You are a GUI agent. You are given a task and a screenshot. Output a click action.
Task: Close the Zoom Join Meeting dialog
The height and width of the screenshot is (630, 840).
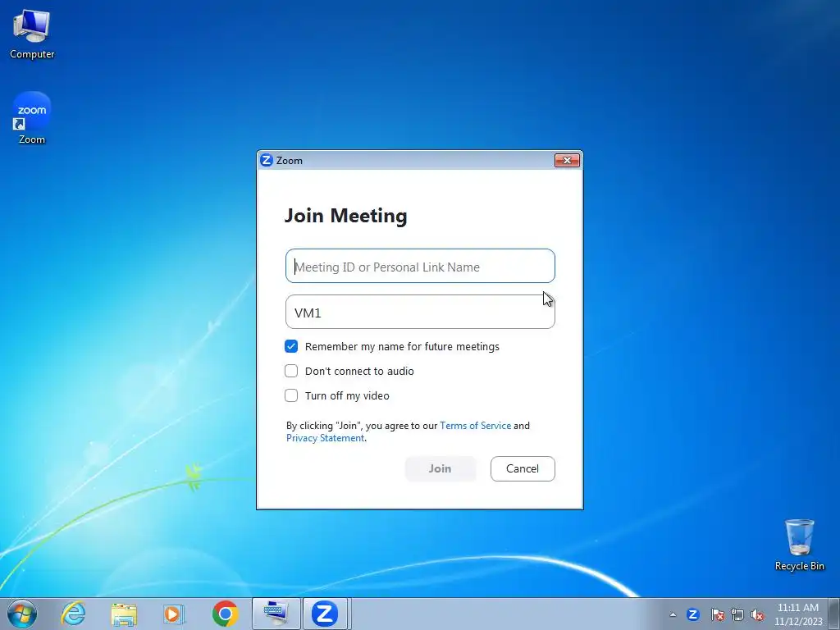point(567,160)
